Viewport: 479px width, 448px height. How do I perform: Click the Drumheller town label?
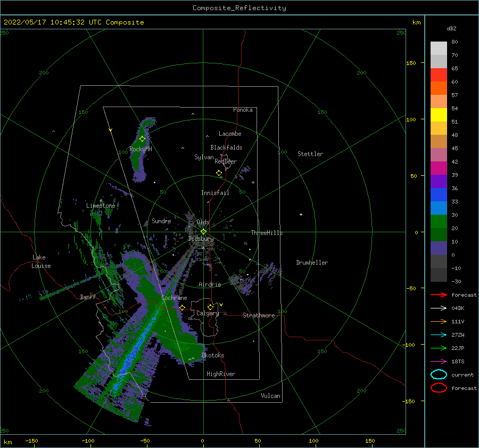[x=312, y=263]
